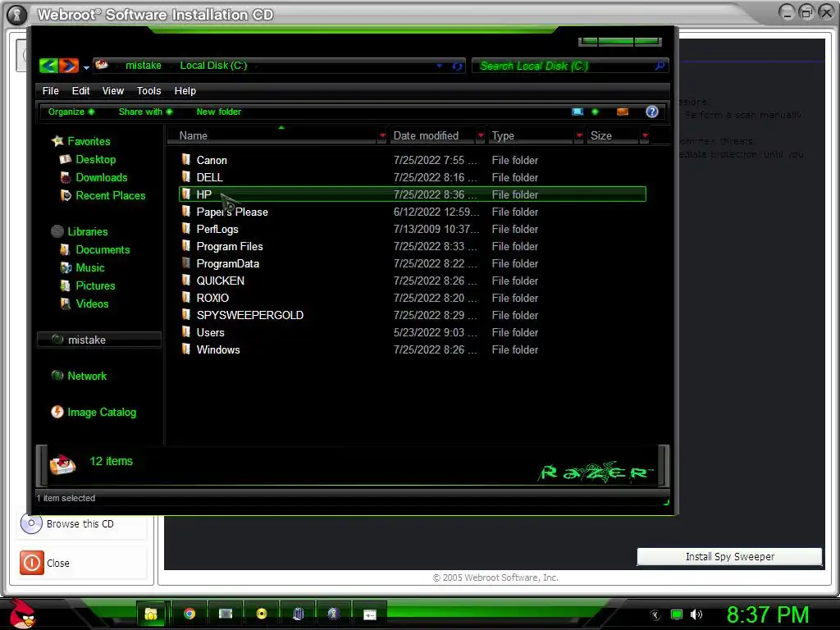Select the Canon folder icon
This screenshot has height=630, width=840.
[186, 159]
